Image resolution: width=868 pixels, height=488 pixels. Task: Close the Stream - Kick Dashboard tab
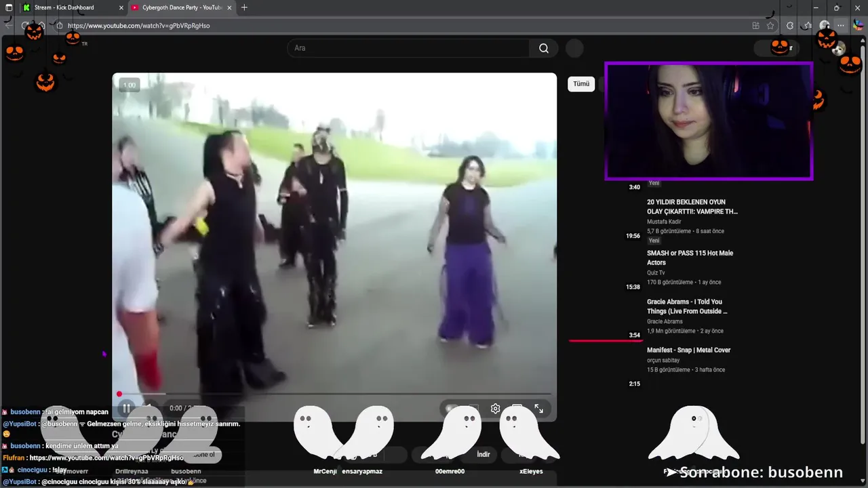(121, 7)
